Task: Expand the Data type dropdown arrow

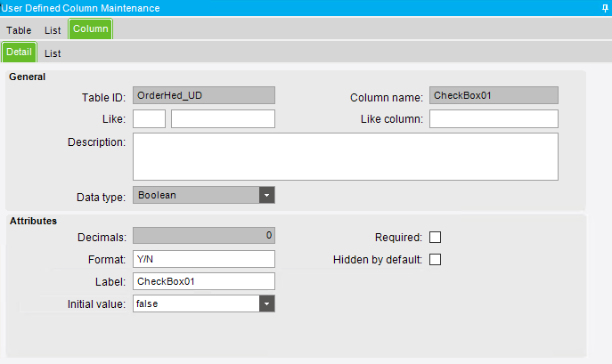Action: click(x=266, y=195)
